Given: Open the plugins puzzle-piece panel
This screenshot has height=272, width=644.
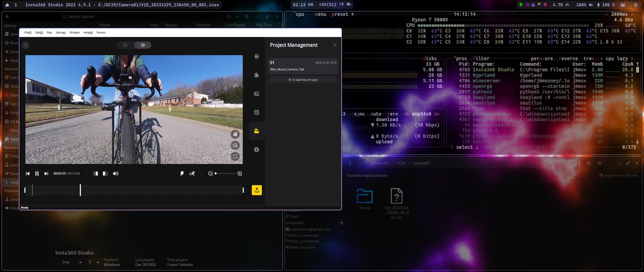Looking at the screenshot, I should click(x=257, y=75).
